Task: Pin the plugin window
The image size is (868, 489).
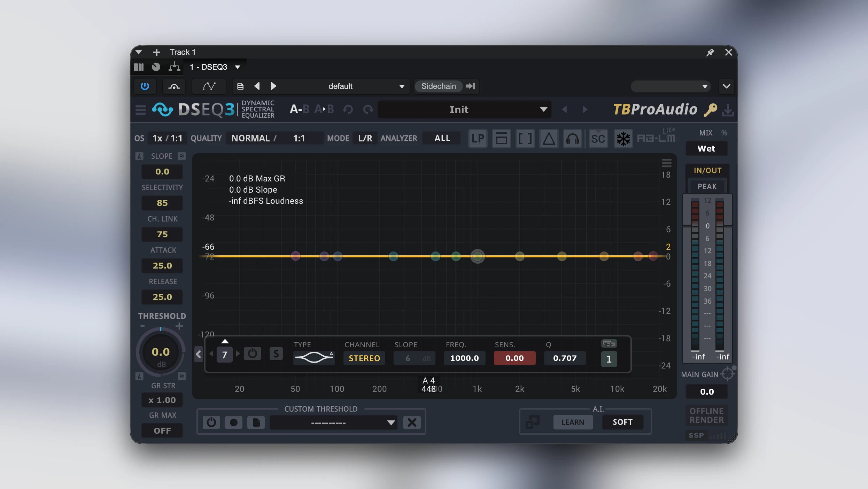Action: [710, 52]
